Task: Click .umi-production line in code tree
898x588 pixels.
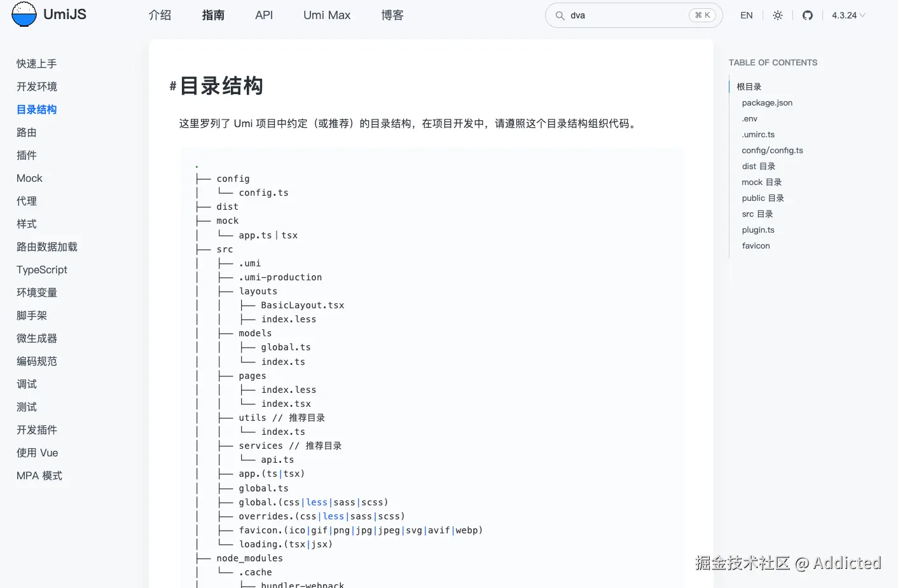Action: click(280, 277)
